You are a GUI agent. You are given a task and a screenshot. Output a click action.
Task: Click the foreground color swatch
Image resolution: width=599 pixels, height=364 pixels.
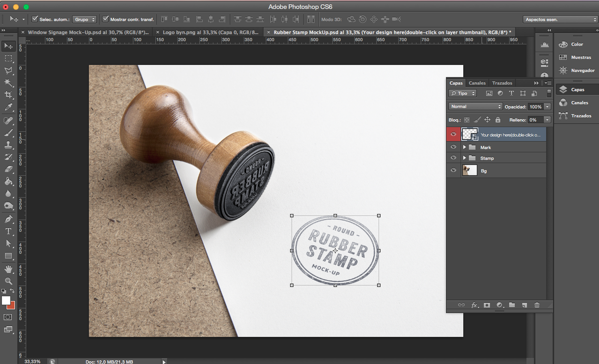(6, 300)
